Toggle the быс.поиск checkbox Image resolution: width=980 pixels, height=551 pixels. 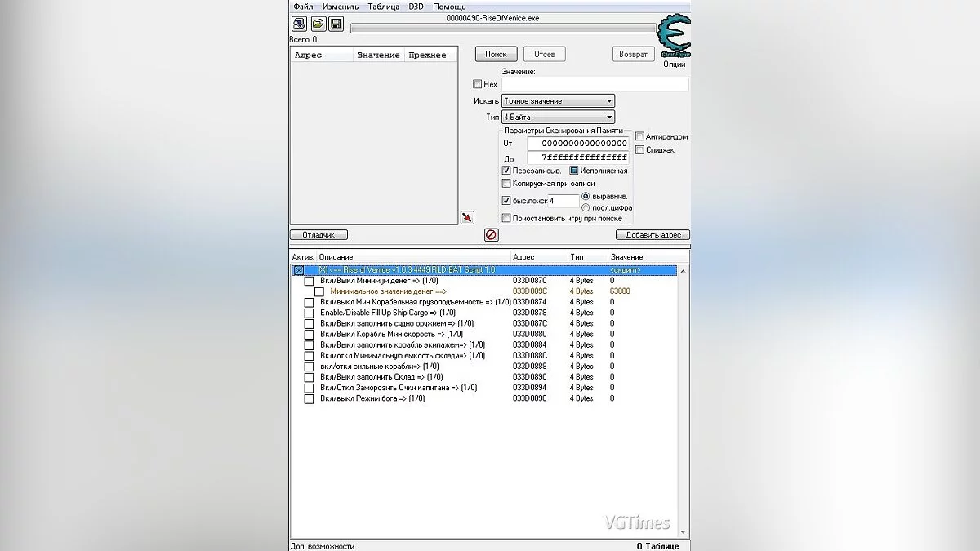click(x=506, y=201)
